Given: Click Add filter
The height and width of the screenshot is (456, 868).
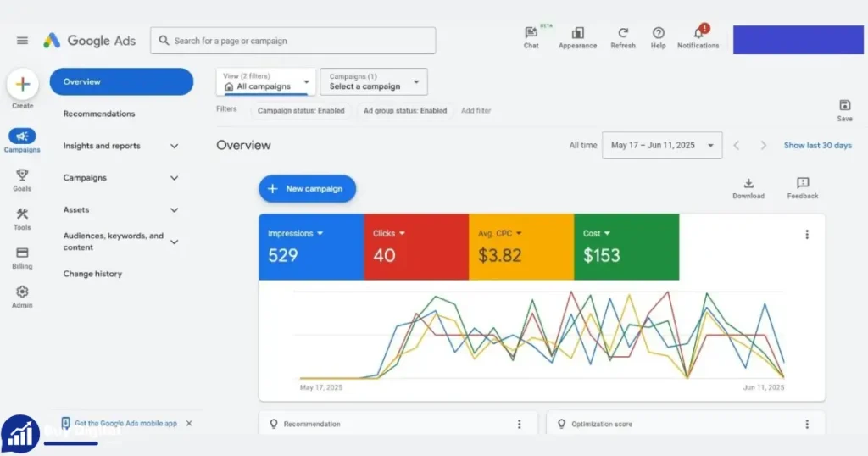Looking at the screenshot, I should (x=476, y=111).
